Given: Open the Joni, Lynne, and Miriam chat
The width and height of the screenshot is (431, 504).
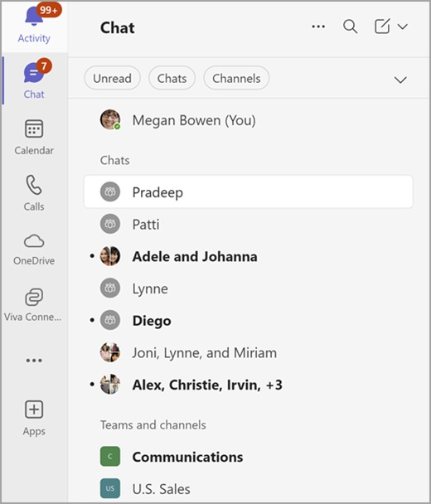Looking at the screenshot, I should coord(248,352).
